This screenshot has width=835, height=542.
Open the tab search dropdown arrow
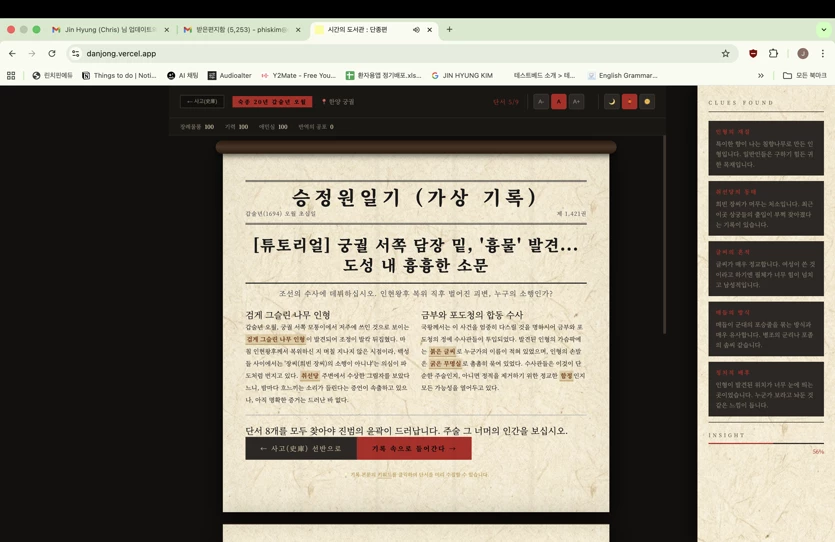point(824,30)
